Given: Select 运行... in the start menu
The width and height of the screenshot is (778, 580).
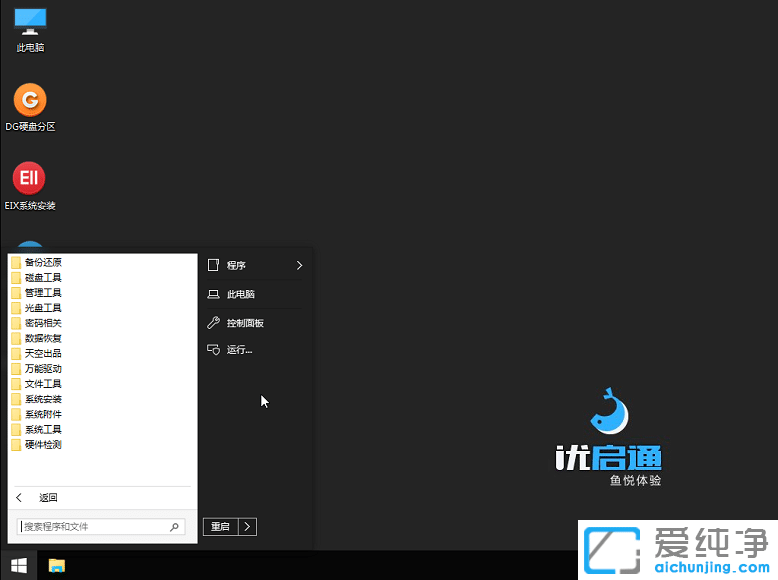Looking at the screenshot, I should [239, 350].
